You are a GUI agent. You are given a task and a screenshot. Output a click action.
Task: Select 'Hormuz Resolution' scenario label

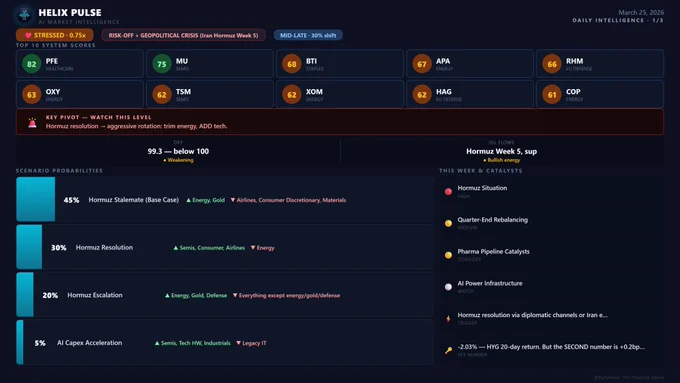click(x=105, y=248)
